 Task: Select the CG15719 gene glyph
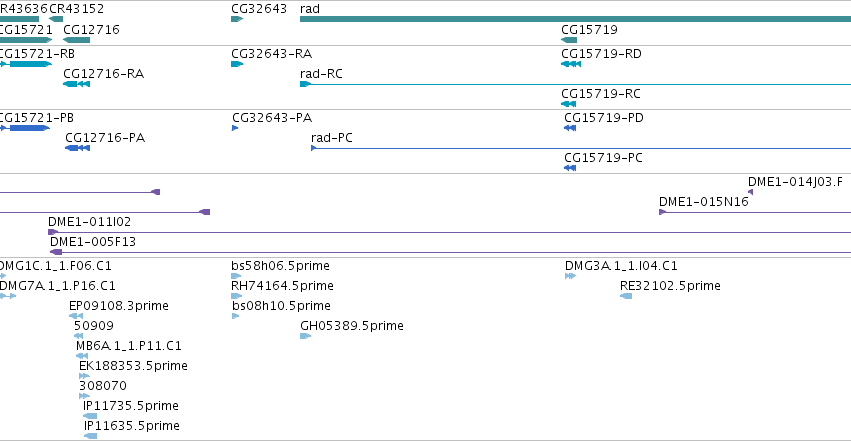click(569, 40)
